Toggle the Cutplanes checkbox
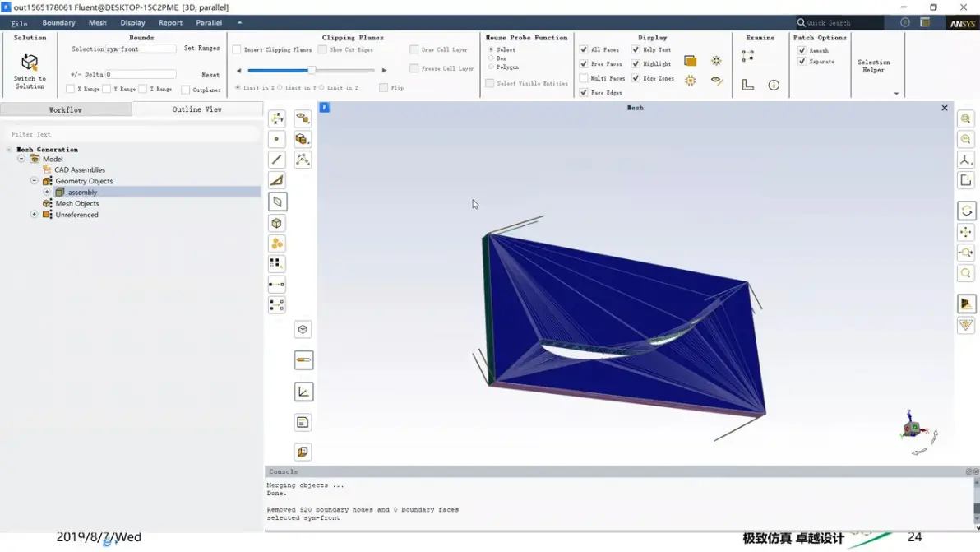Viewport: 980px width, 552px height. 186,90
